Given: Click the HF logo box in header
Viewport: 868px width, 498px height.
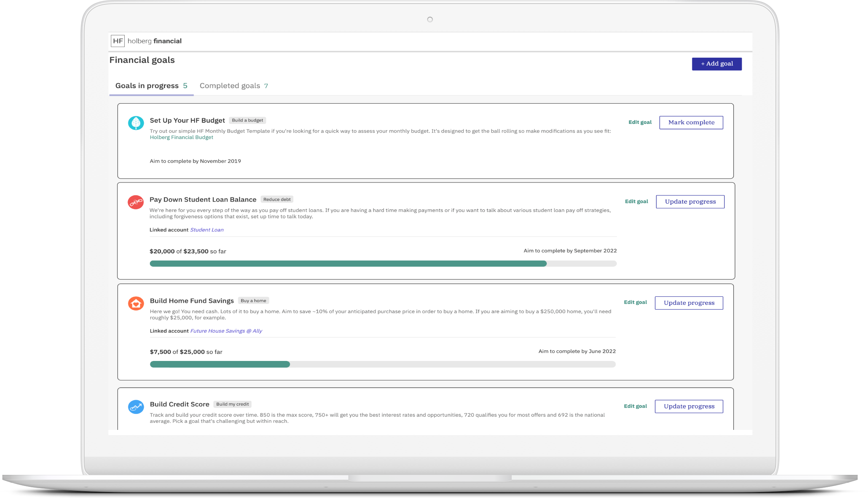Looking at the screenshot, I should 118,41.
